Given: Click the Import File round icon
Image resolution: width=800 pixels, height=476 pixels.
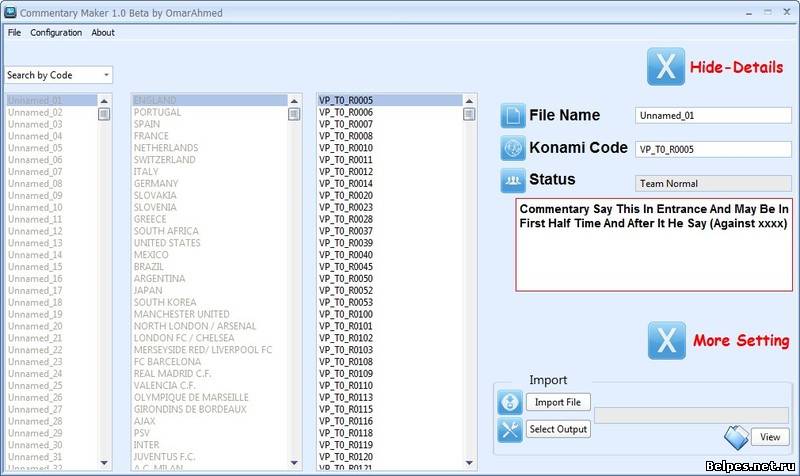Looking at the screenshot, I should pos(510,402).
